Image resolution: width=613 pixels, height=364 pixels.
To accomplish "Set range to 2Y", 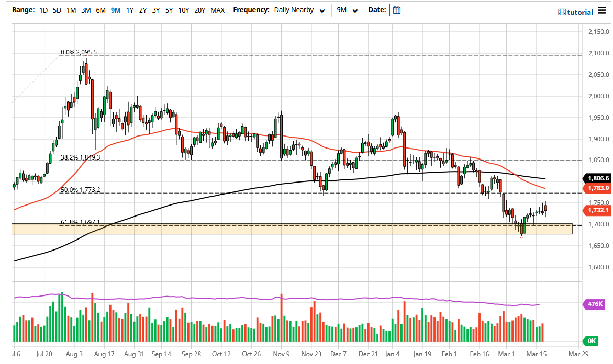I will click(143, 10).
